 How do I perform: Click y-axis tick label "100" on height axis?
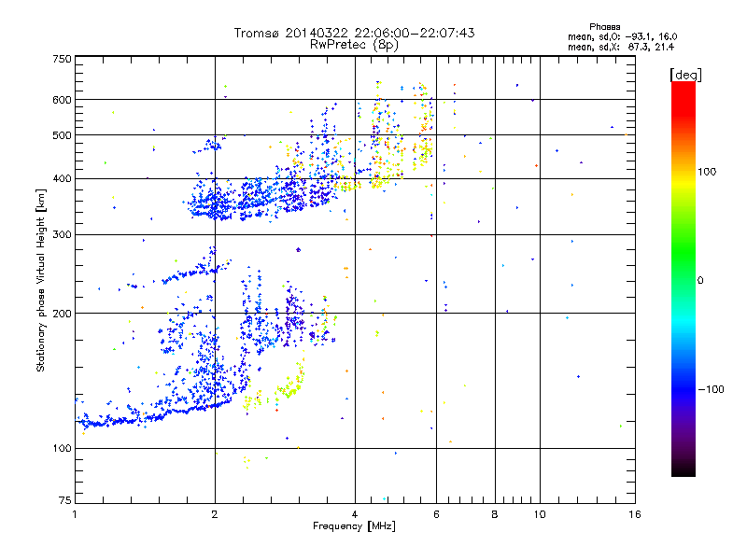(x=62, y=448)
